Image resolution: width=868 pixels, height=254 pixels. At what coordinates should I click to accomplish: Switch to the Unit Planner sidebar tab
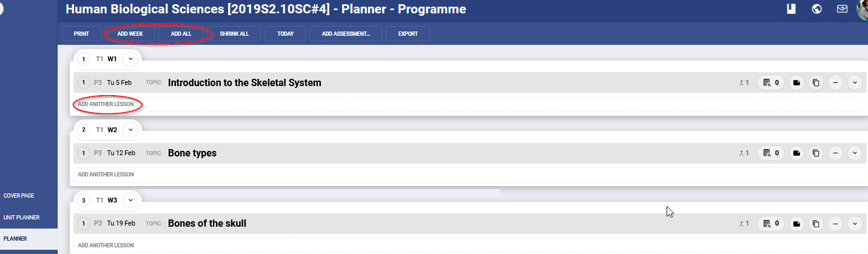click(x=21, y=217)
